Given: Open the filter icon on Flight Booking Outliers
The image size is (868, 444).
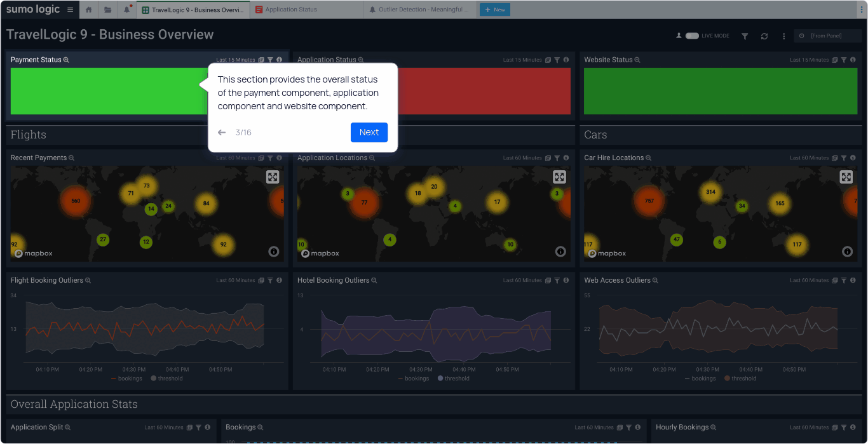Looking at the screenshot, I should (x=270, y=280).
